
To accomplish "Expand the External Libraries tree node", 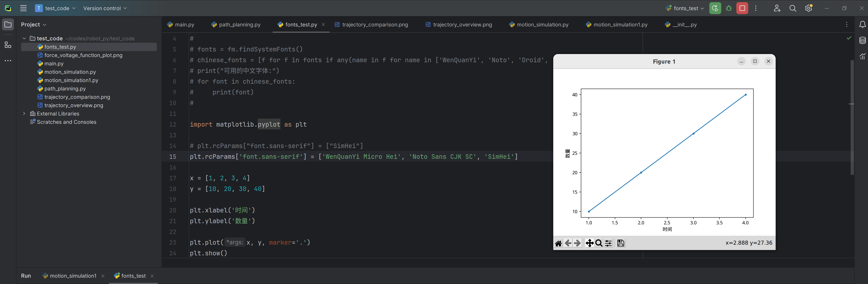I will coord(24,114).
